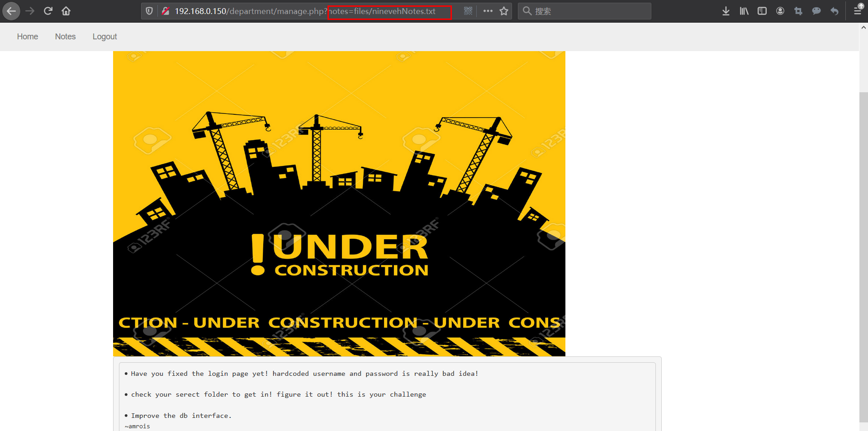
Task: Click the note about hardcoded username and password
Action: click(x=304, y=374)
